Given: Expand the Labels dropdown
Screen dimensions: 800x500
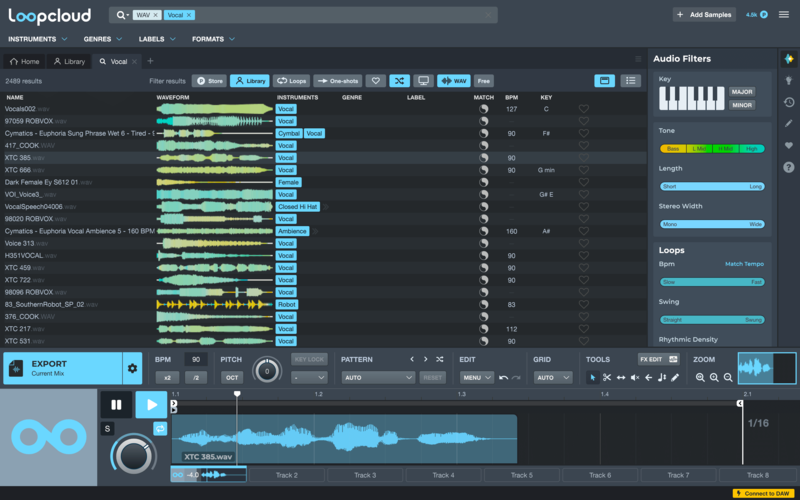Looking at the screenshot, I should (157, 39).
